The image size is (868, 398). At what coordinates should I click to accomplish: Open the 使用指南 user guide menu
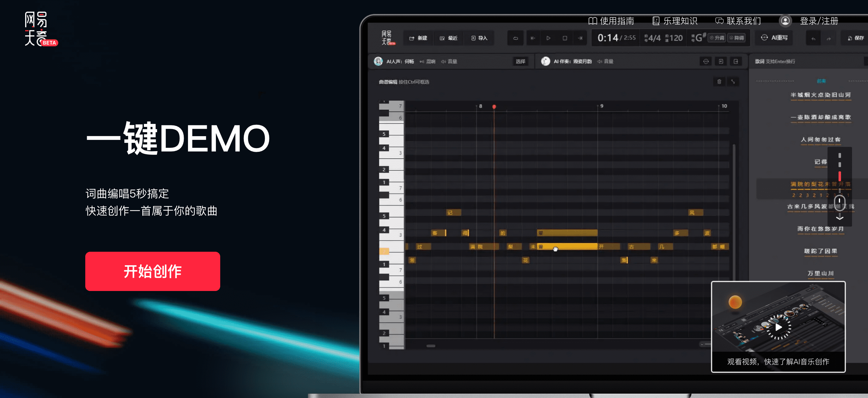coord(611,21)
